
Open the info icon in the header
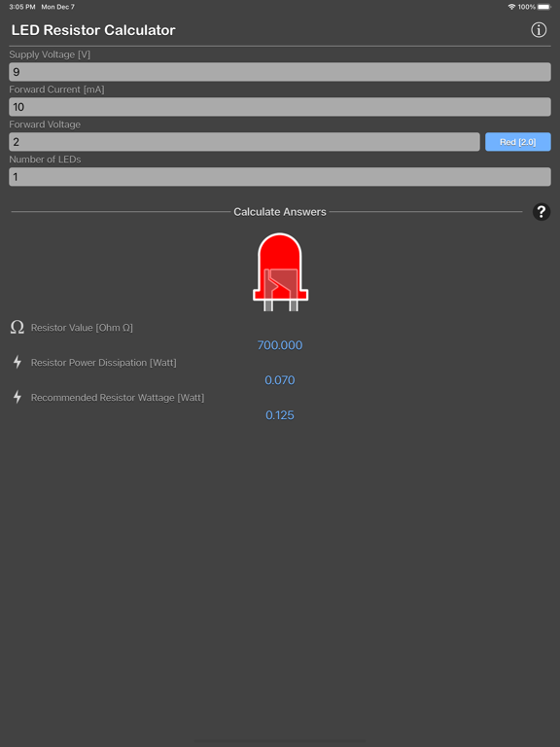pos(539,30)
